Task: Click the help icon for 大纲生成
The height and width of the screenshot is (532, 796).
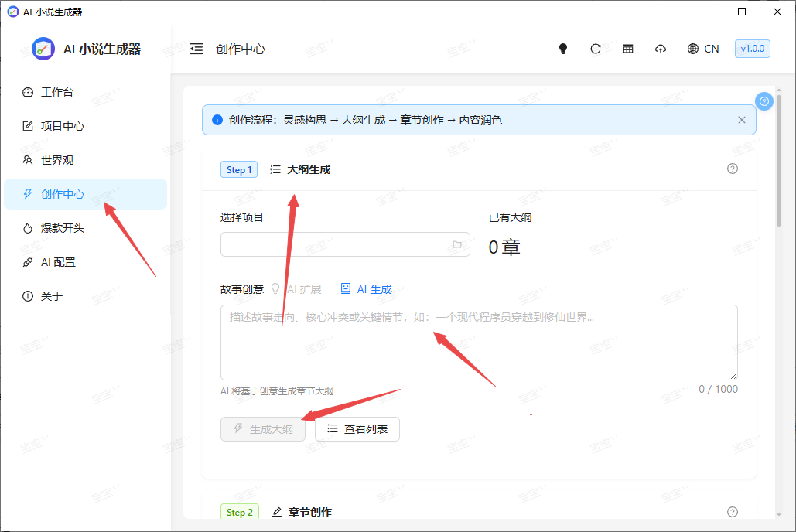Action: click(x=733, y=169)
